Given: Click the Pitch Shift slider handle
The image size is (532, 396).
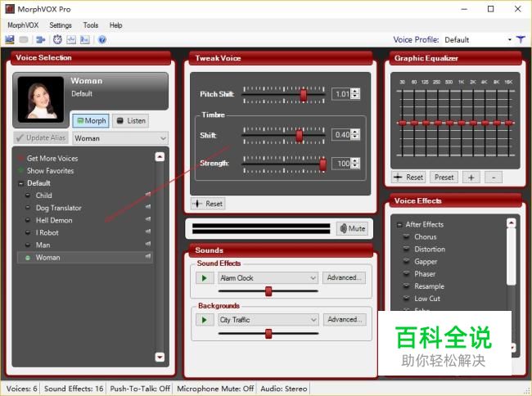Looking at the screenshot, I should point(304,95).
